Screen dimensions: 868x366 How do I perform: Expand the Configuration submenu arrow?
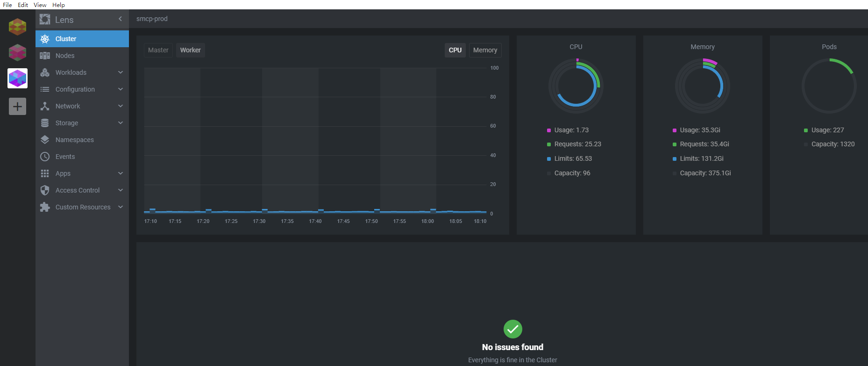tap(121, 89)
